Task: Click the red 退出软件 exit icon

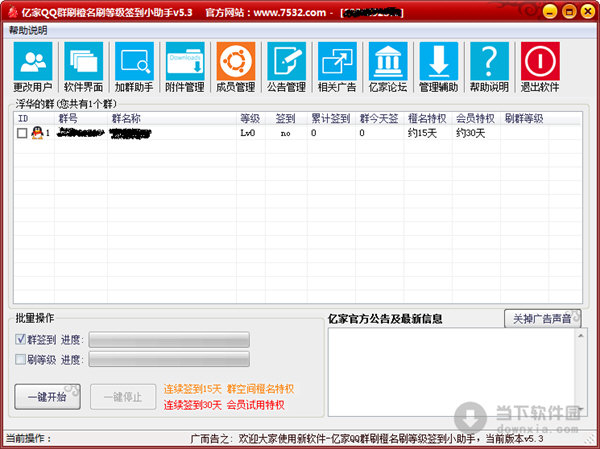Action: pyautogui.click(x=540, y=67)
